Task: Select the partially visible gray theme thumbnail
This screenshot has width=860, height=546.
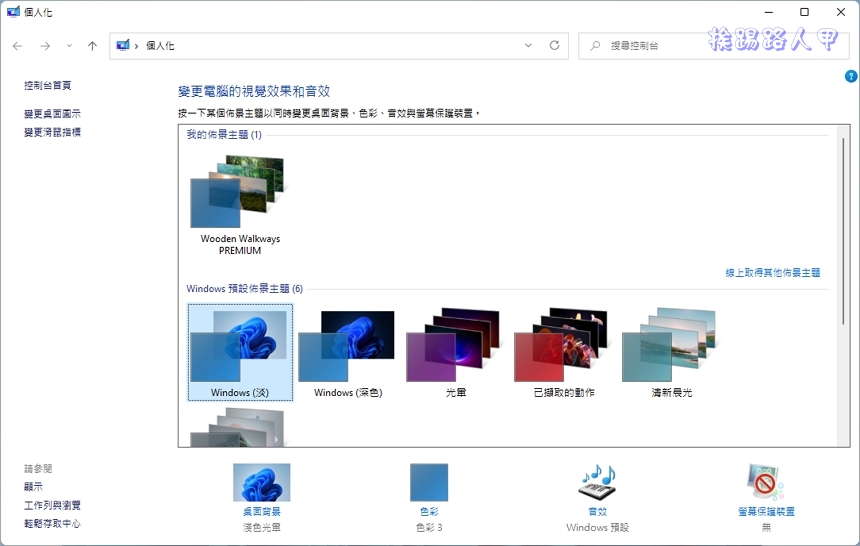Action: pyautogui.click(x=237, y=427)
